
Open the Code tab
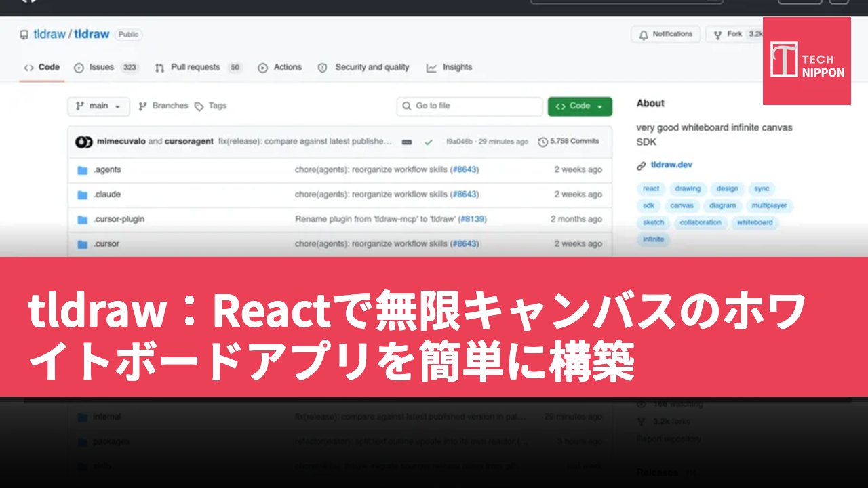point(42,68)
